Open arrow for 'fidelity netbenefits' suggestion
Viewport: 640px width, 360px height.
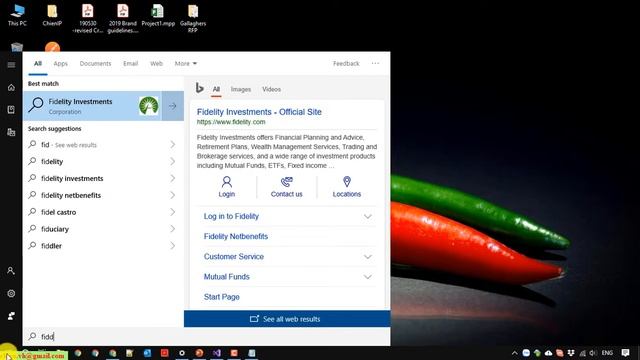[x=173, y=195]
